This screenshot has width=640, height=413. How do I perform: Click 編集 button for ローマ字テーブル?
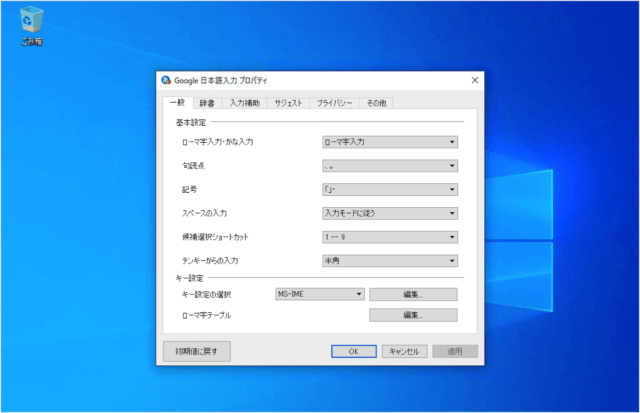pos(413,315)
